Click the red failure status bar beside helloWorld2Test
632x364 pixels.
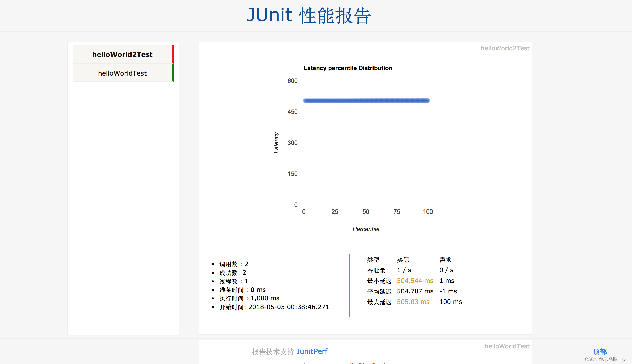click(173, 54)
